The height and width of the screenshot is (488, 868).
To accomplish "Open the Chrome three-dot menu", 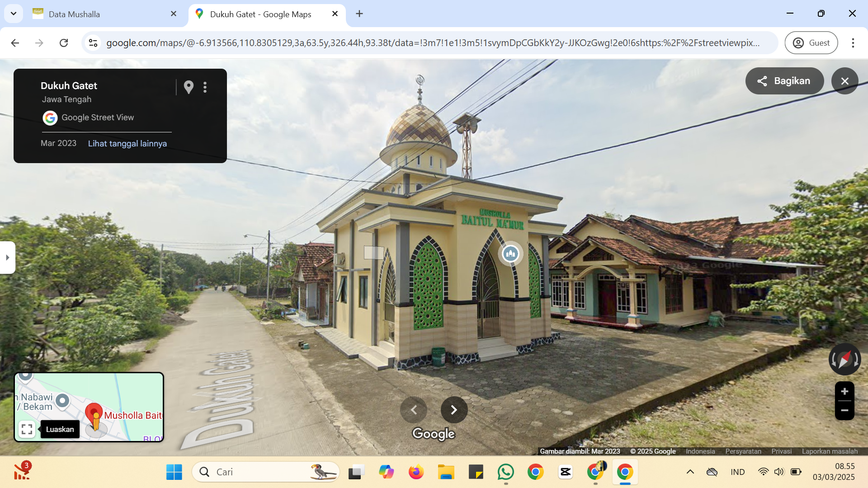I will click(x=853, y=43).
